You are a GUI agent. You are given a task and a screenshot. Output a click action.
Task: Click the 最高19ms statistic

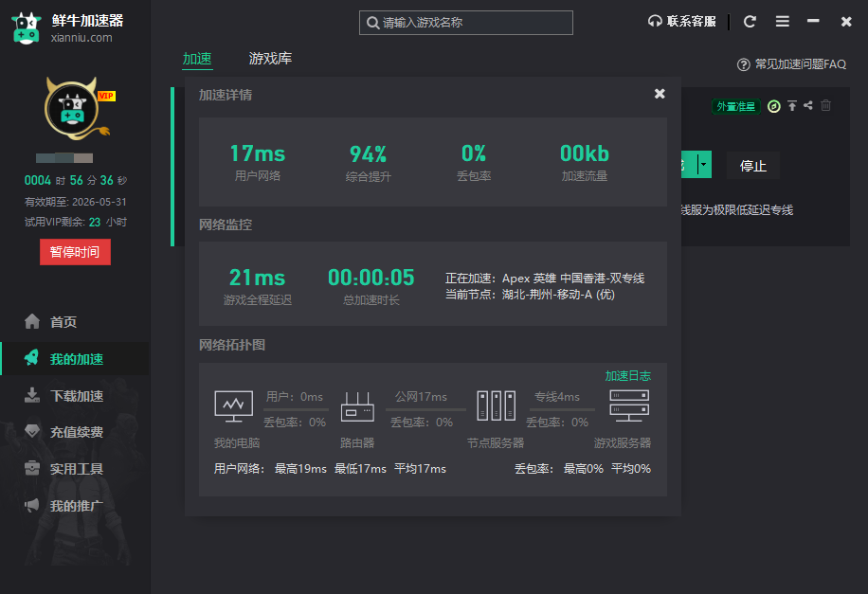pyautogui.click(x=300, y=469)
